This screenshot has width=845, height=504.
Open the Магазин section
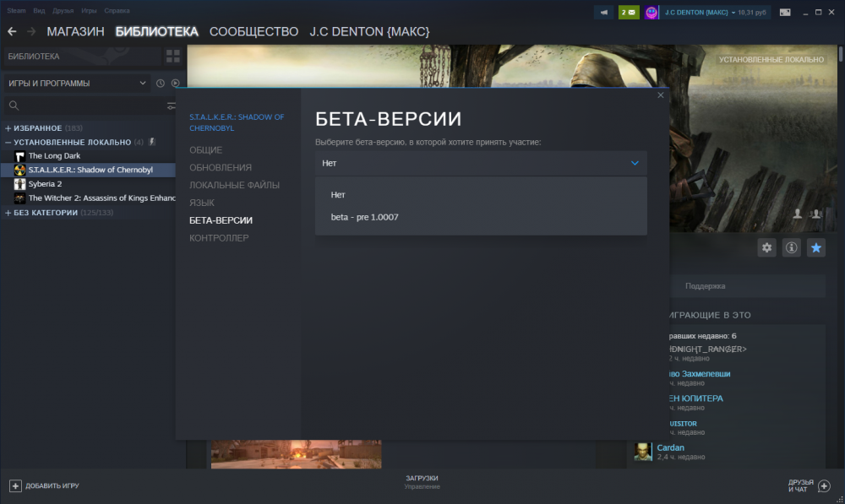tap(75, 31)
